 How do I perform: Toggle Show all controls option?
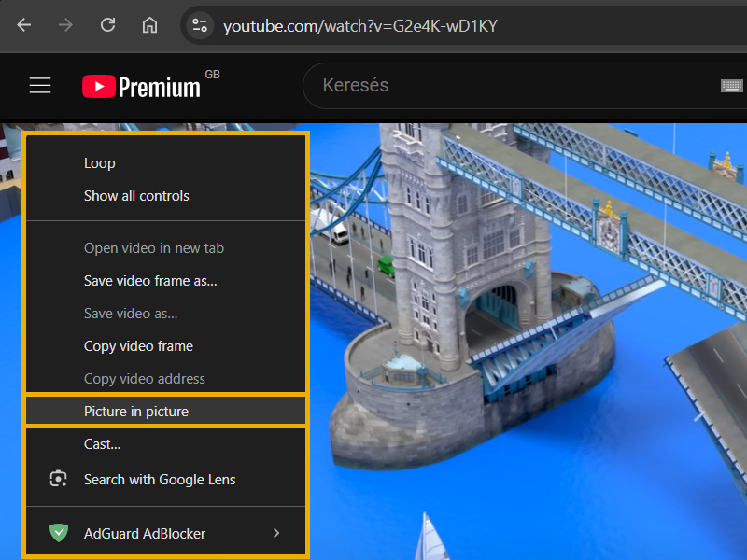[136, 196]
